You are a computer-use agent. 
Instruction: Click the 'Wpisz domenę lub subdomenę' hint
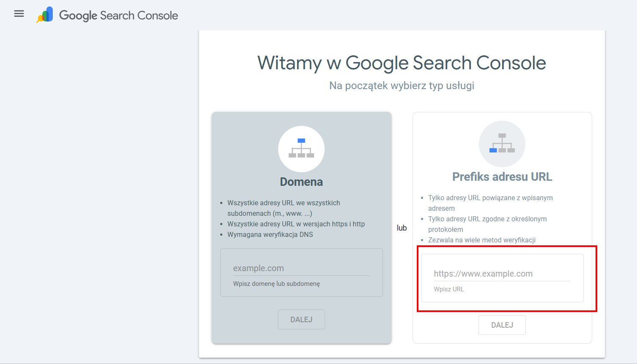(276, 284)
